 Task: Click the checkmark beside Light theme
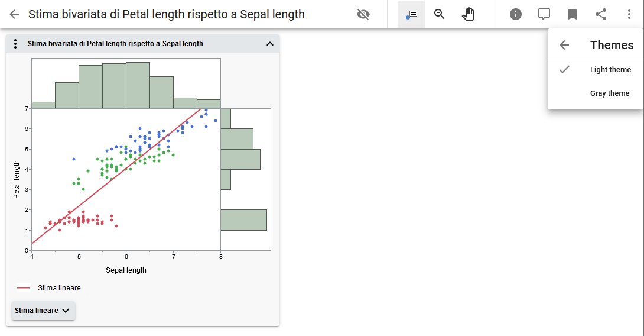(x=564, y=70)
